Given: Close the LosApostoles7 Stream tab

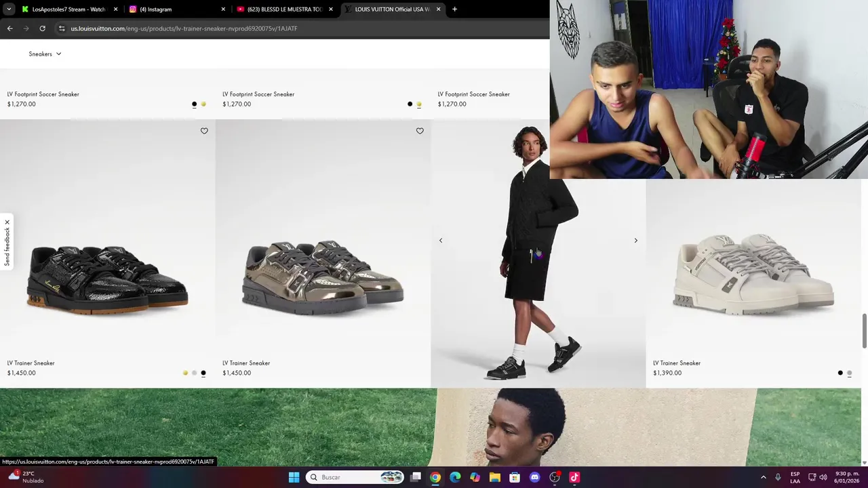Looking at the screenshot, I should [115, 9].
